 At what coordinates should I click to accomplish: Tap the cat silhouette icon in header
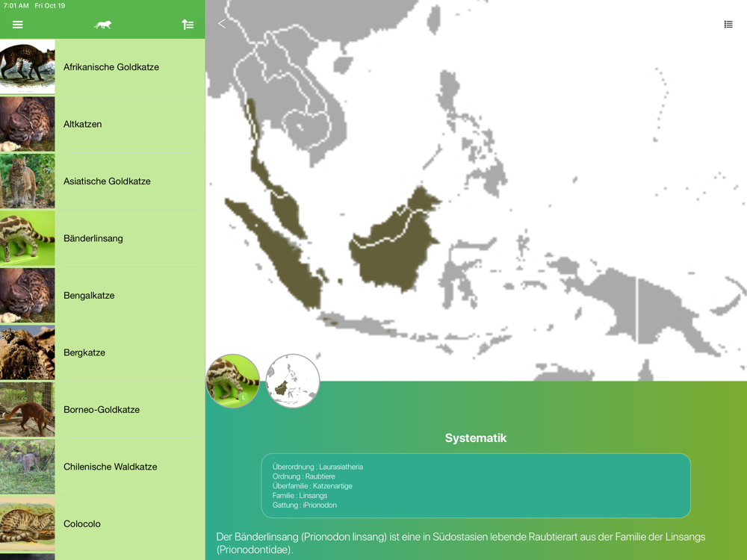[x=102, y=25]
